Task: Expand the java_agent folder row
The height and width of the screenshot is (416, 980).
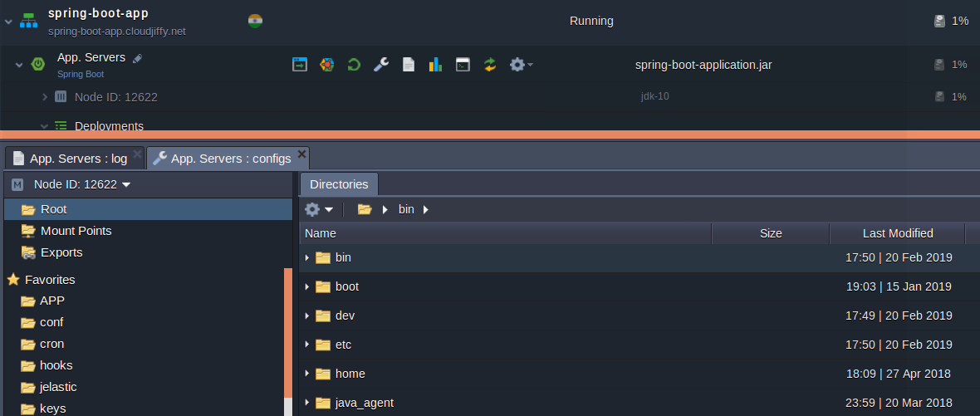Action: pos(307,403)
